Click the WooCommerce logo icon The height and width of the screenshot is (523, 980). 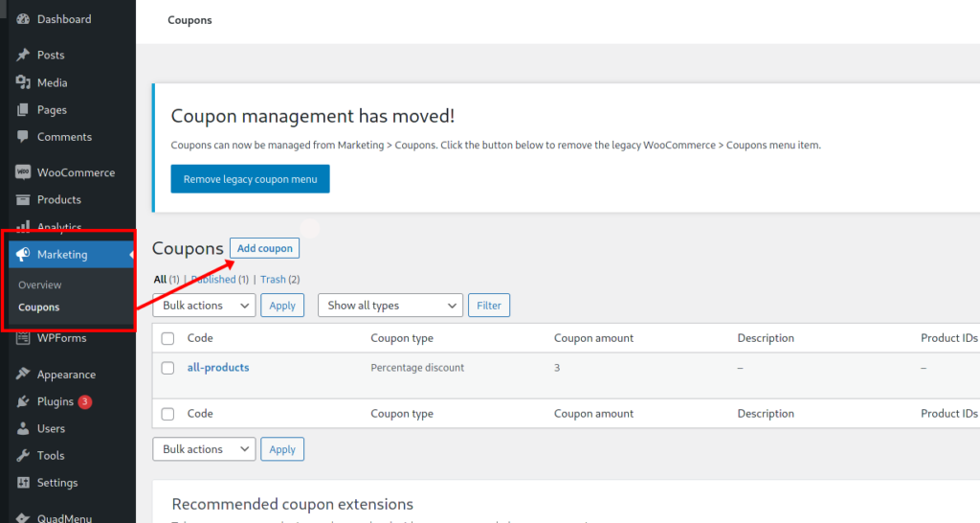point(23,172)
